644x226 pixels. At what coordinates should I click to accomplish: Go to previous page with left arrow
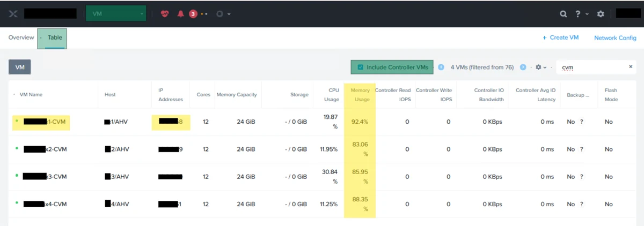(x=441, y=67)
